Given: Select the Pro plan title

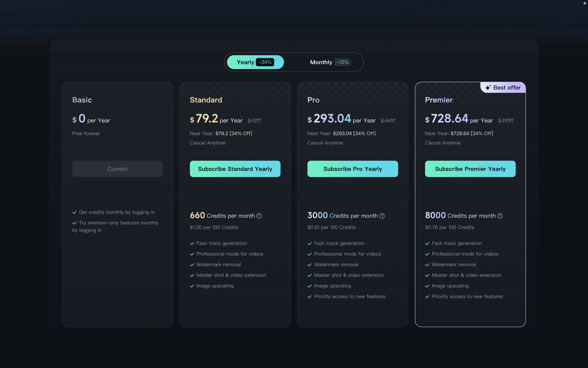Looking at the screenshot, I should (313, 100).
